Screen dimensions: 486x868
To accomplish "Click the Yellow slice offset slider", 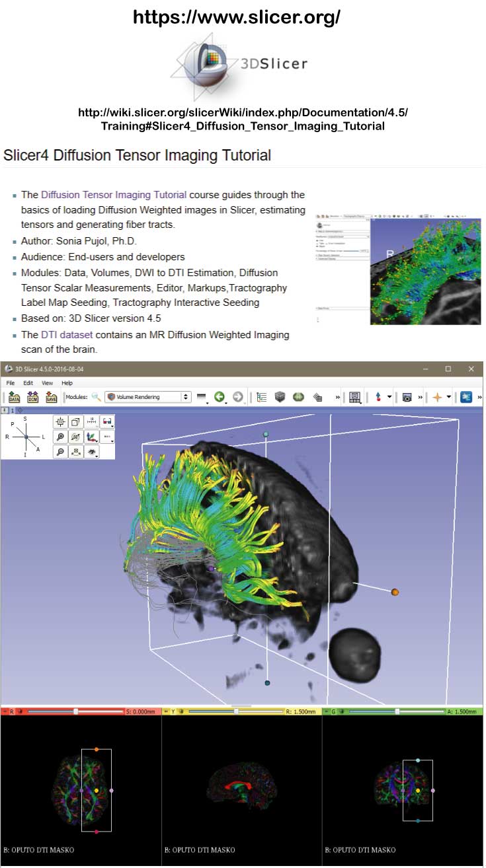I will (x=237, y=711).
